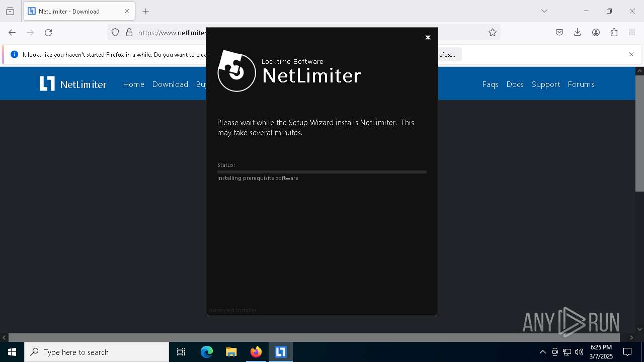
Task: Close the NetLimiter installer dialog
Action: click(x=428, y=37)
